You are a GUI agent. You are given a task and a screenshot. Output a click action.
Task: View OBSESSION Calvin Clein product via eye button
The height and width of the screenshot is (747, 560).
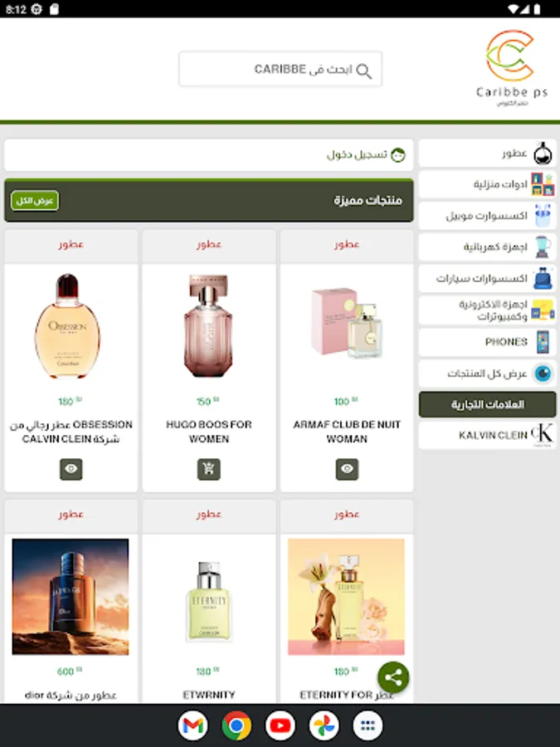point(71,469)
